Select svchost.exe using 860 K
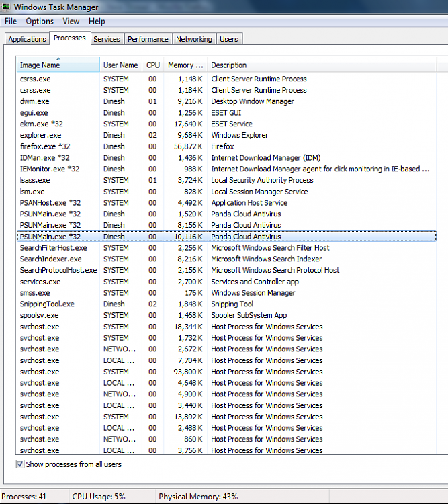This screenshot has width=448, height=504. click(x=226, y=439)
